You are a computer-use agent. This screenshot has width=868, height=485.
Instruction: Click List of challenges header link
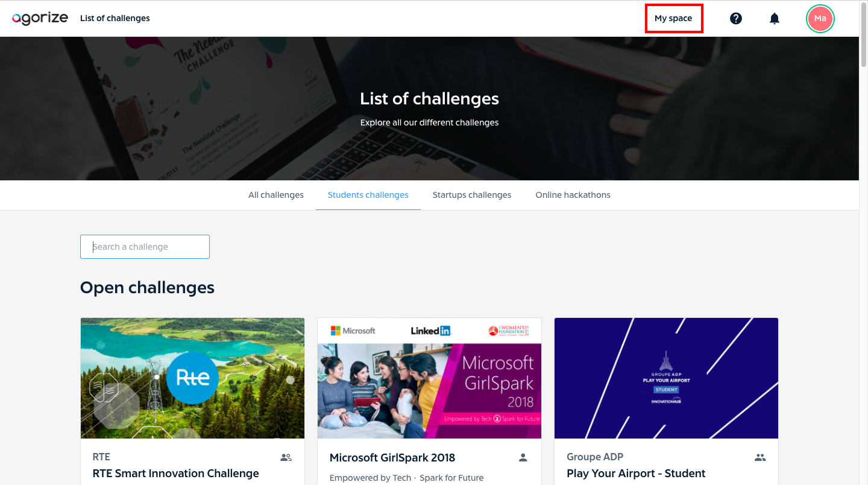[x=115, y=18]
